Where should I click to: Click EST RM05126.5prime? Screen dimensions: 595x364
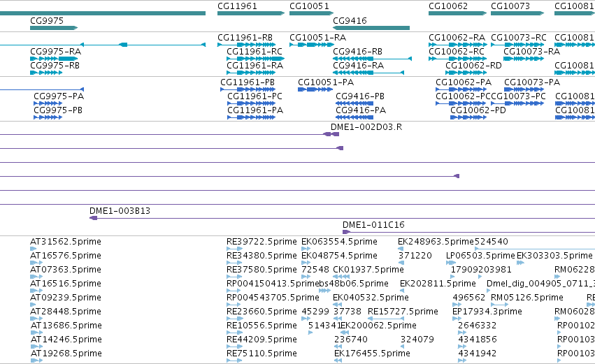[x=527, y=298]
